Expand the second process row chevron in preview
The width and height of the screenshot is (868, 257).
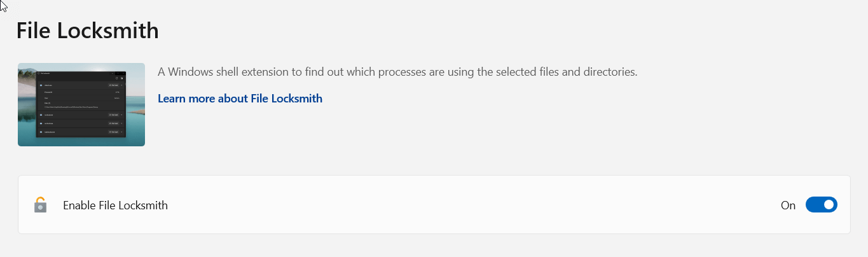point(121,115)
